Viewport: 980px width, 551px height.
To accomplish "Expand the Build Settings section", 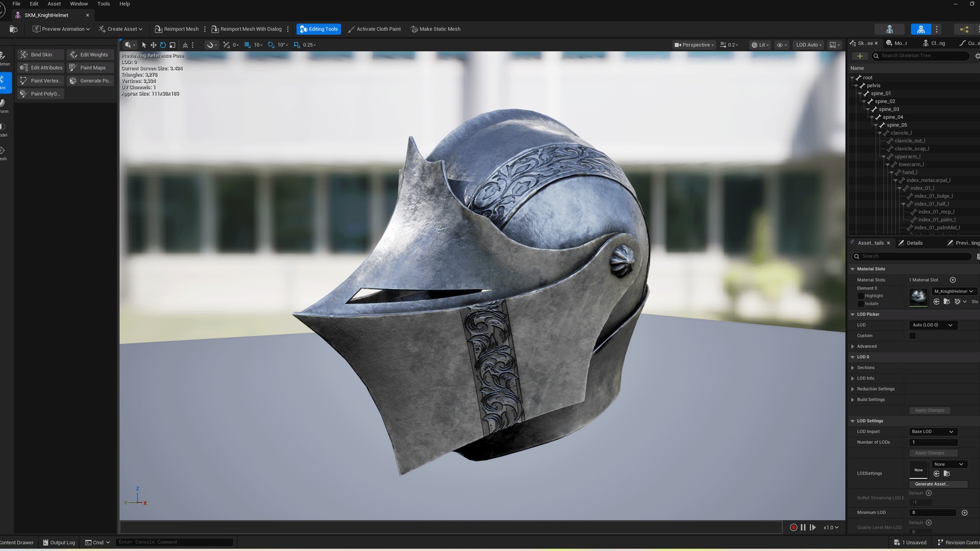I will (852, 400).
